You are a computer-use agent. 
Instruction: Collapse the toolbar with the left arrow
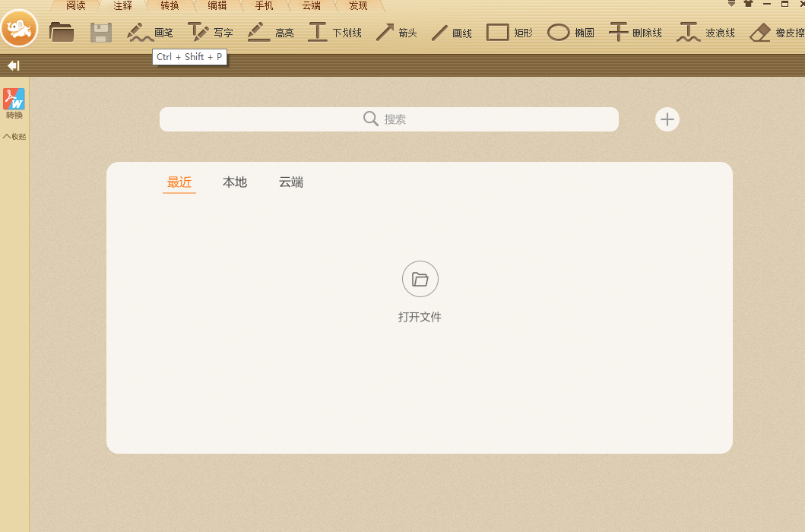click(12, 65)
